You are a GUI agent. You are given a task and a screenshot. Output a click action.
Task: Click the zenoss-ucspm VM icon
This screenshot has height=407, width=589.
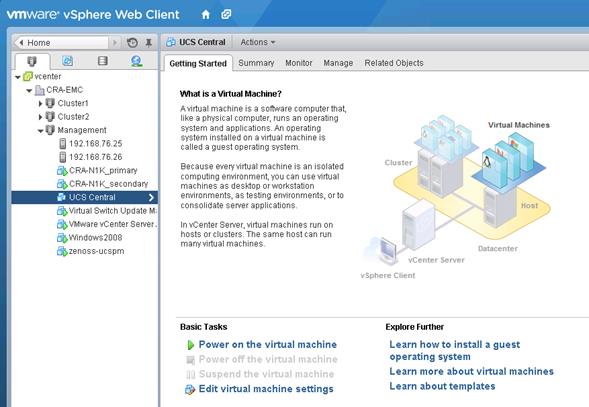point(62,251)
